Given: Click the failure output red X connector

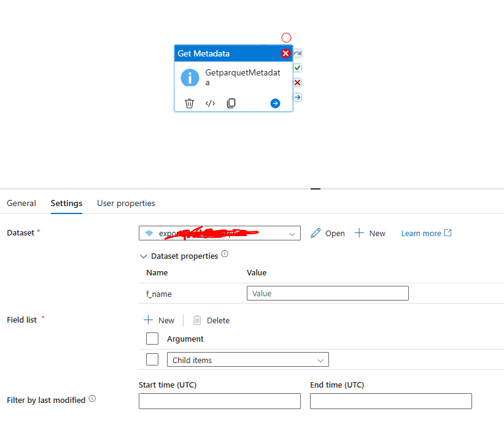Looking at the screenshot, I should click(x=297, y=82).
